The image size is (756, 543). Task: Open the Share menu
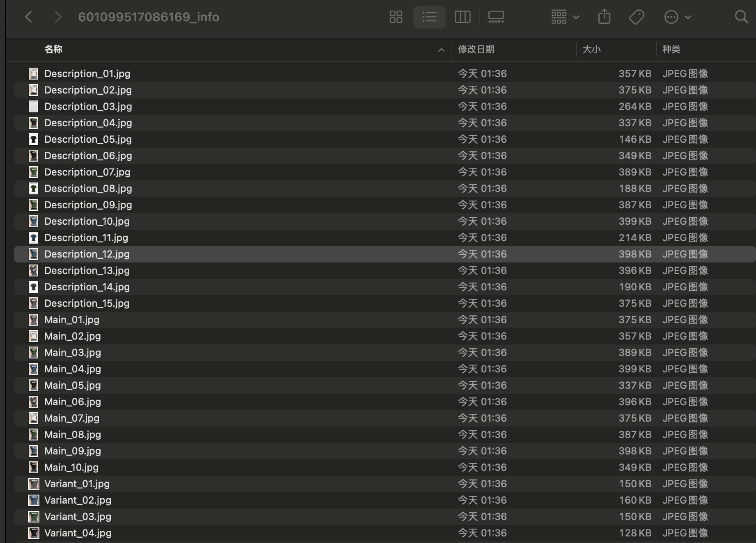click(604, 17)
